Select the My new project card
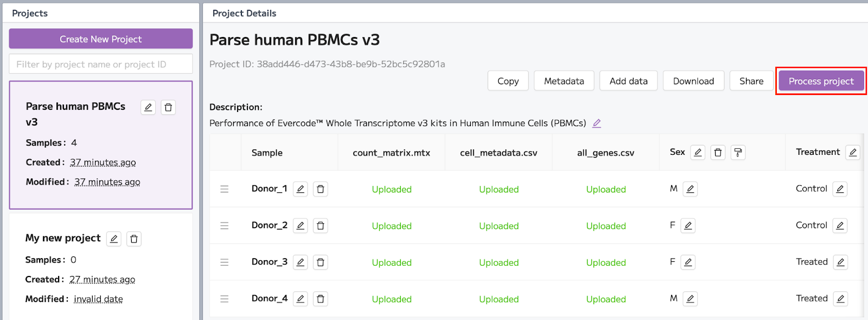This screenshot has width=868, height=320. click(x=101, y=266)
